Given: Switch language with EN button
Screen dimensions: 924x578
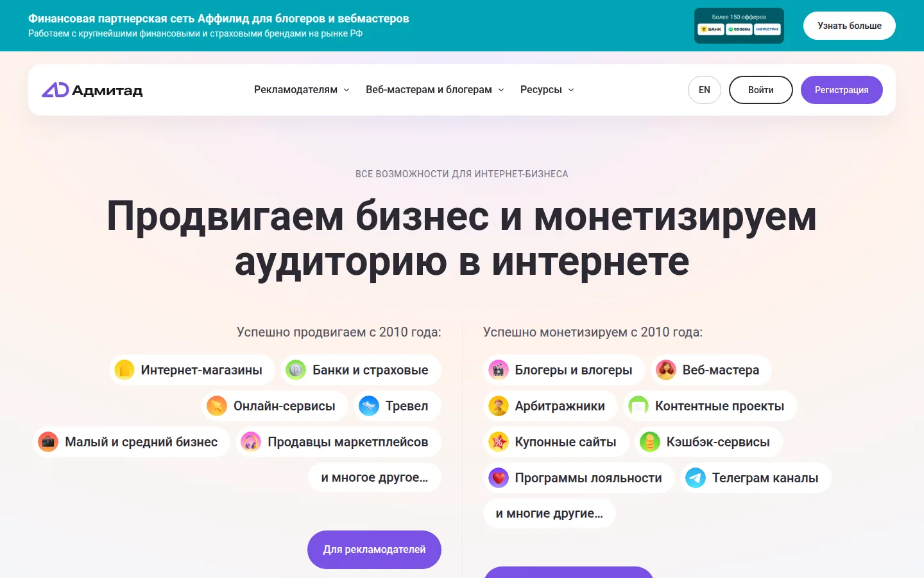Looking at the screenshot, I should (705, 90).
